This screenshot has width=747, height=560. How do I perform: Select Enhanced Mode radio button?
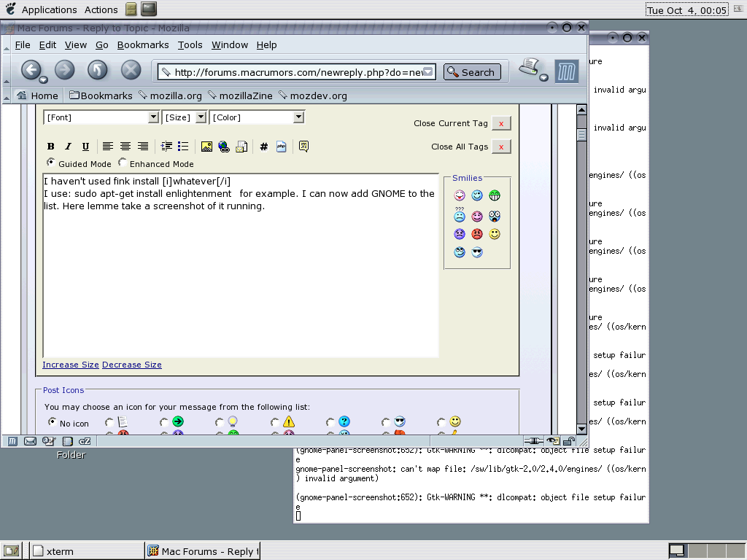(x=123, y=163)
